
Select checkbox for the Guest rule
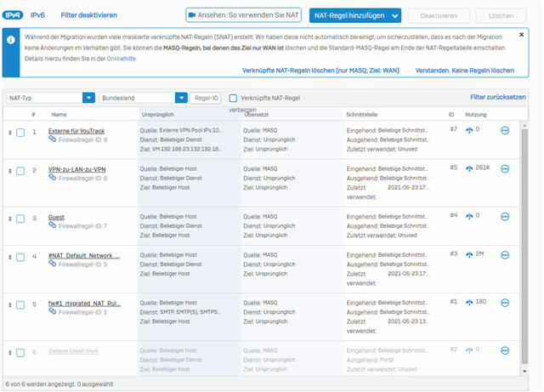pyautogui.click(x=20, y=219)
